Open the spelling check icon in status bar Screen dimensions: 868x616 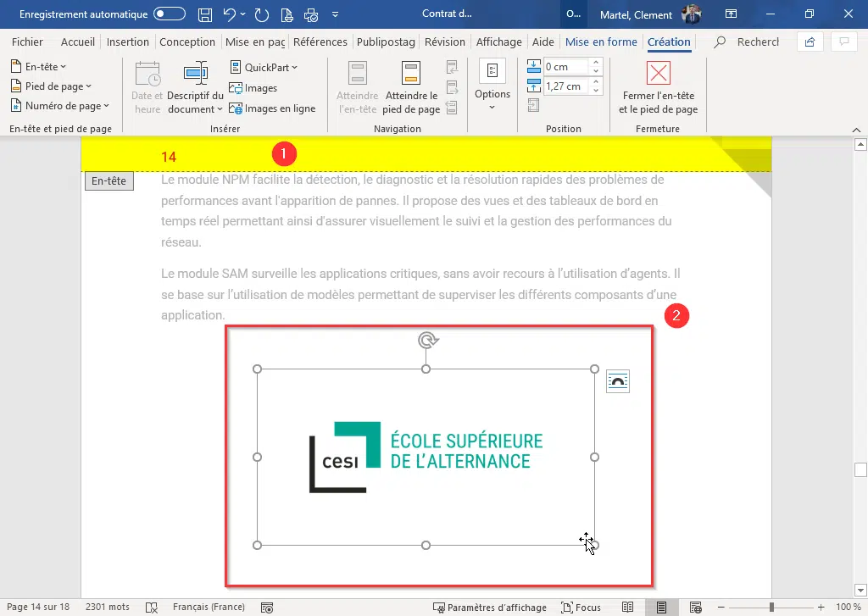(x=152, y=608)
